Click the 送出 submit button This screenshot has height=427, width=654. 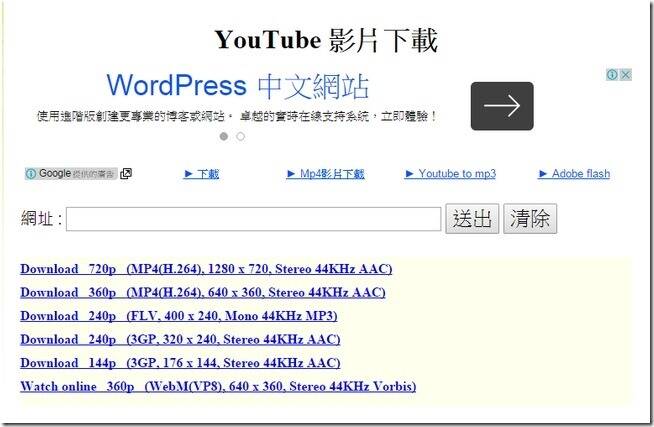[x=472, y=219]
